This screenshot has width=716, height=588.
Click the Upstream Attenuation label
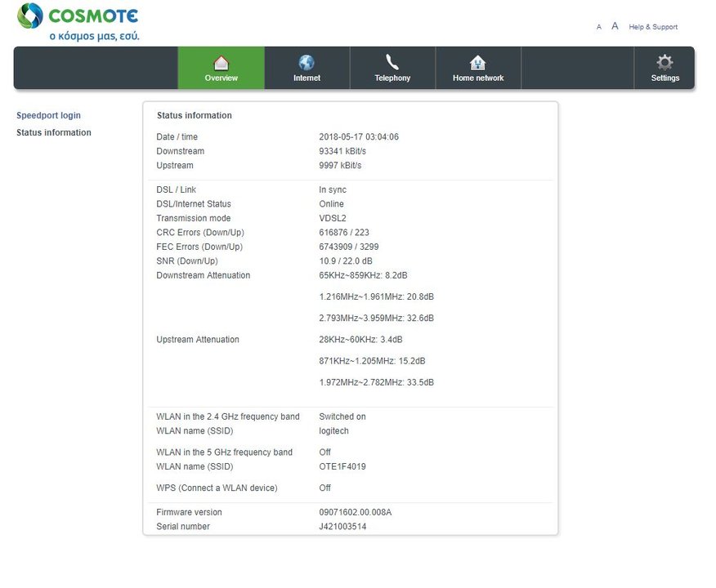(x=197, y=340)
